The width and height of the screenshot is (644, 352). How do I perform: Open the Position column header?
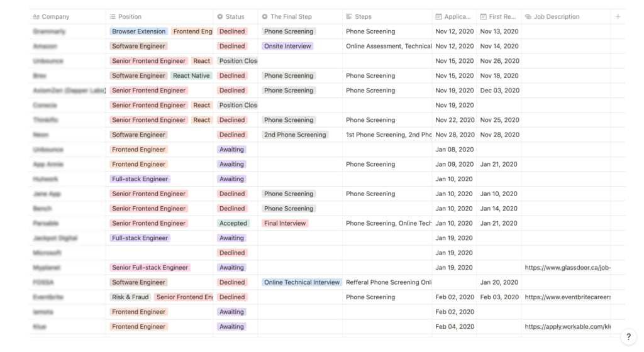pos(159,17)
